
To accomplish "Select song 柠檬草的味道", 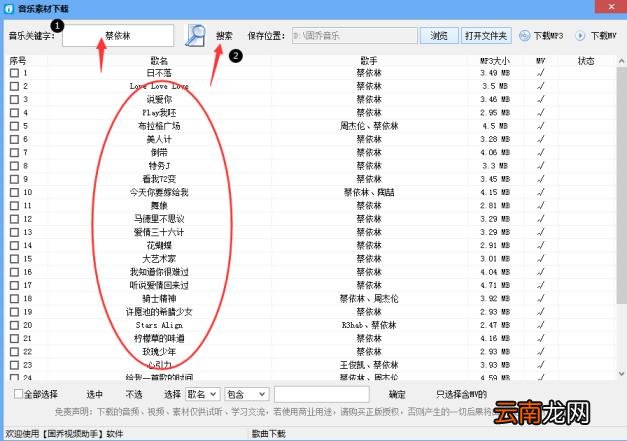I will [159, 338].
